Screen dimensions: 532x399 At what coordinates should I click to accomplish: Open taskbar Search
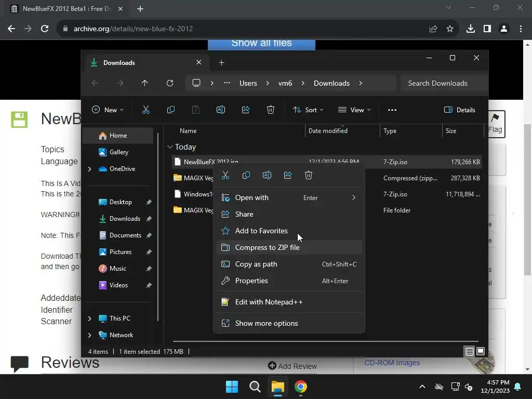pyautogui.click(x=255, y=387)
